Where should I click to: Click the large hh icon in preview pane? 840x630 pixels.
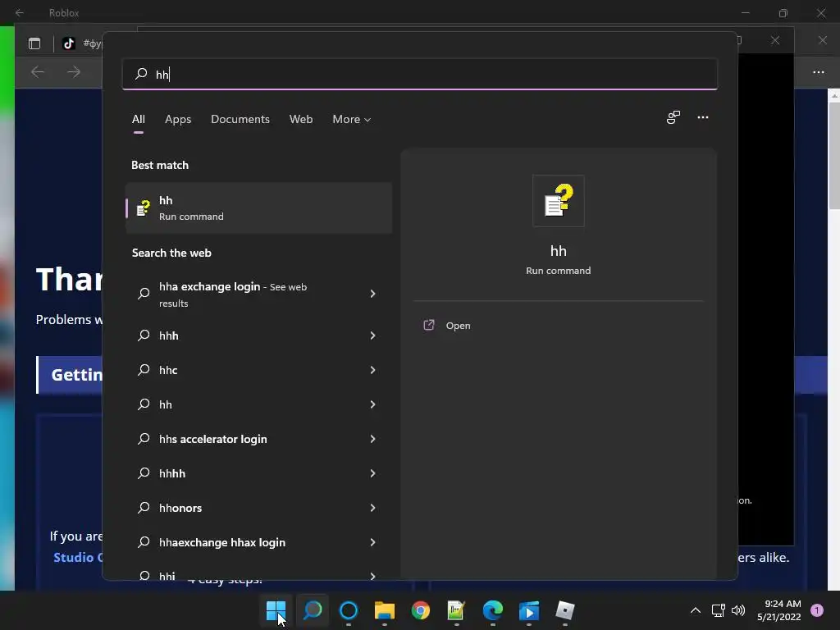tap(558, 201)
